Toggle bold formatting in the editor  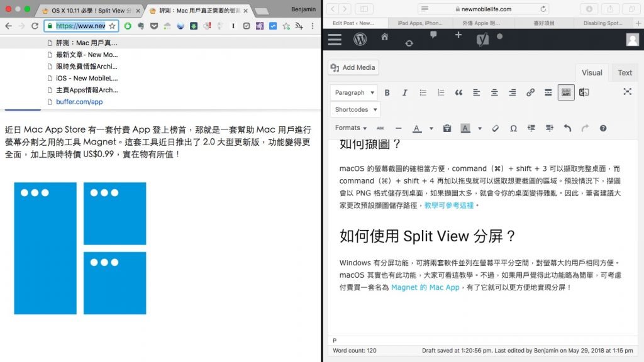[387, 92]
